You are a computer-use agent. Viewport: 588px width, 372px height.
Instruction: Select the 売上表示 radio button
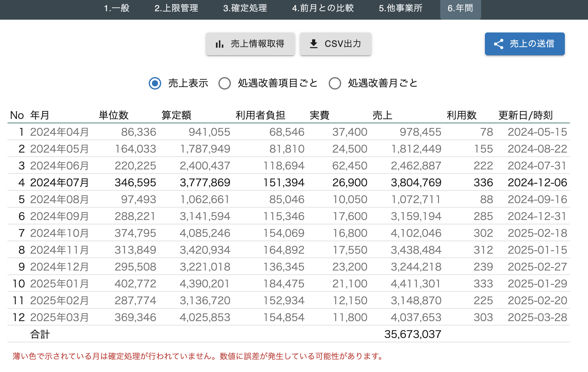[155, 83]
